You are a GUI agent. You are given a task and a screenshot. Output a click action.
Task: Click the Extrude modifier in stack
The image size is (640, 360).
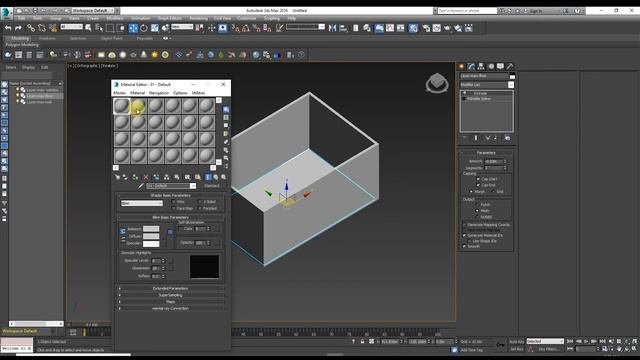point(480,93)
